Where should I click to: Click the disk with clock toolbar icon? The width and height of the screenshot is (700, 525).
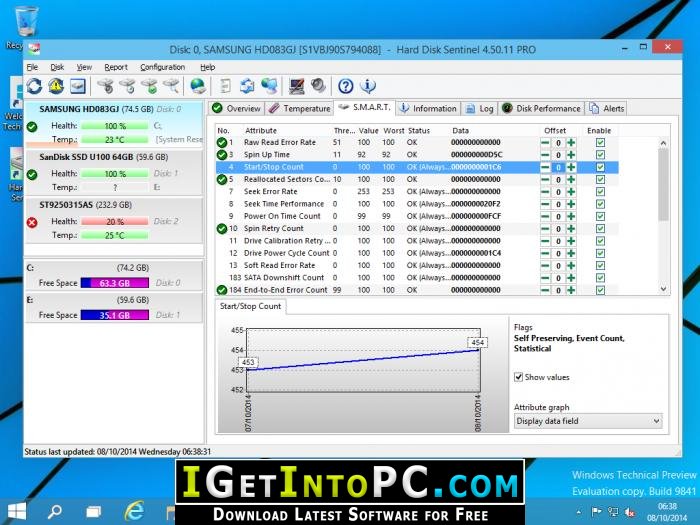coord(128,86)
